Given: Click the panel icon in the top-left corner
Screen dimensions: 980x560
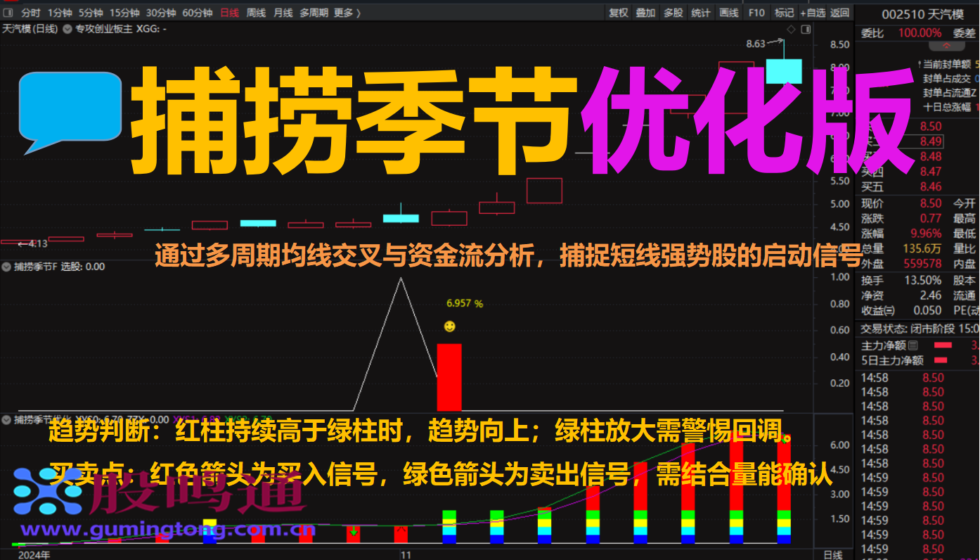Looking at the screenshot, I should coord(7,13).
